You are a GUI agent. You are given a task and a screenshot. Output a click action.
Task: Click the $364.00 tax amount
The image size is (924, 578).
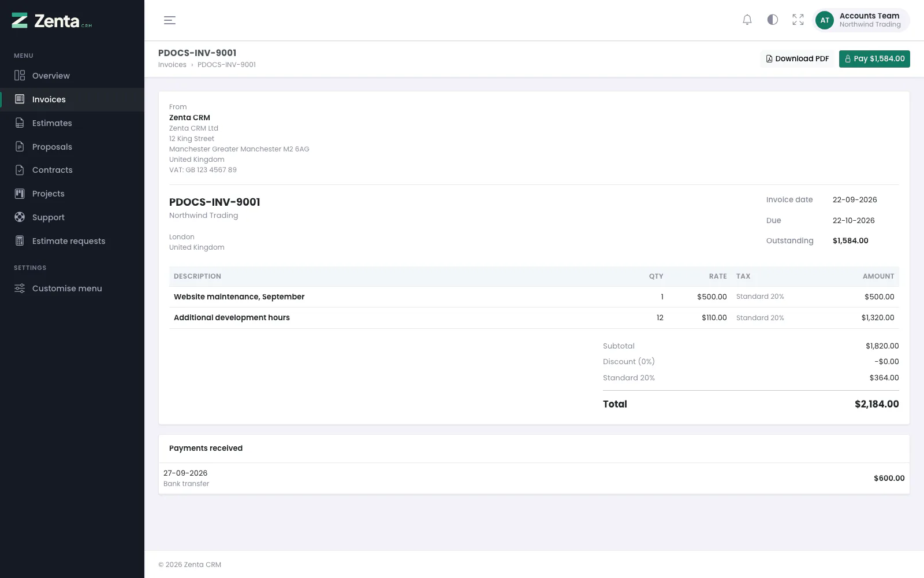pyautogui.click(x=884, y=377)
